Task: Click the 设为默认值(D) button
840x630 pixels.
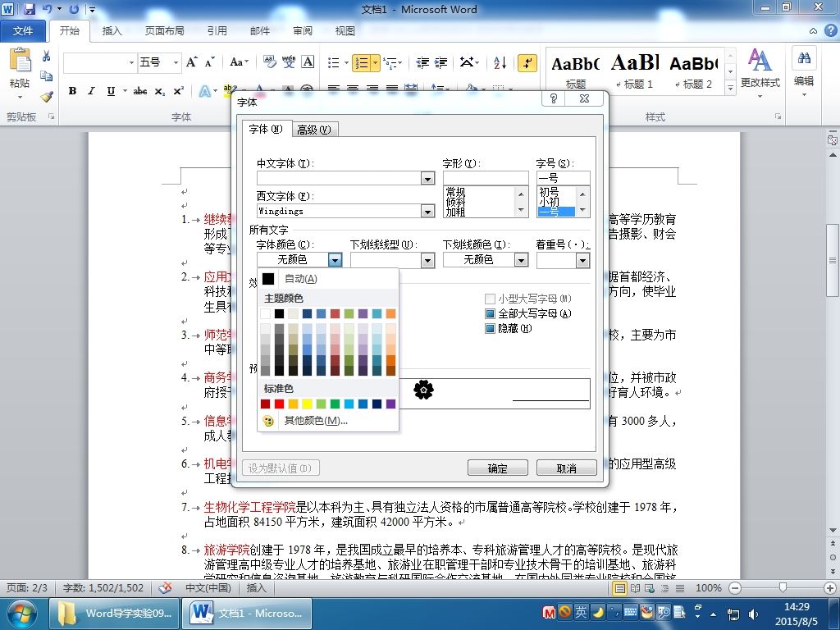Action: 281,468
